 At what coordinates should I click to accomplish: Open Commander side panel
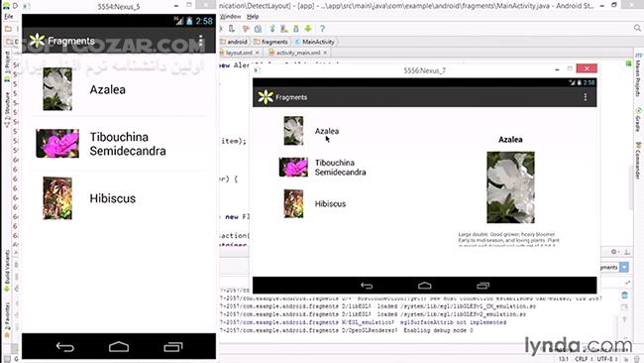click(x=638, y=161)
